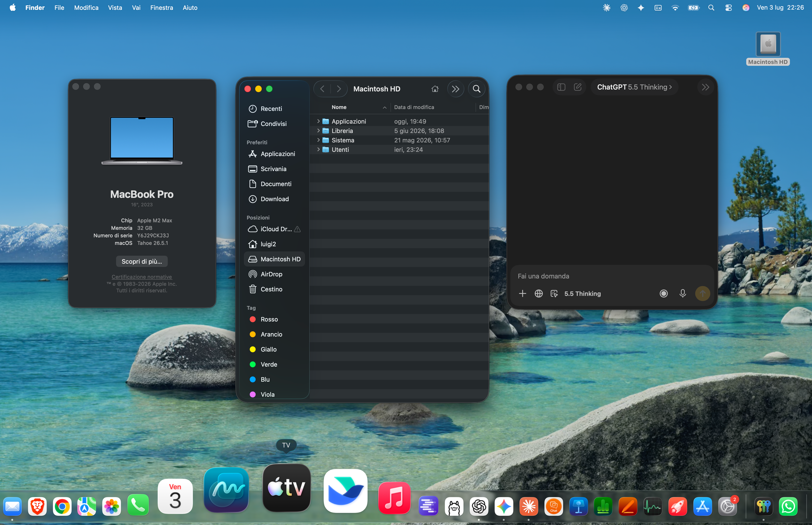Image resolution: width=812 pixels, height=525 pixels.
Task: Open Wi-Fi status in menu bar
Action: pyautogui.click(x=675, y=8)
